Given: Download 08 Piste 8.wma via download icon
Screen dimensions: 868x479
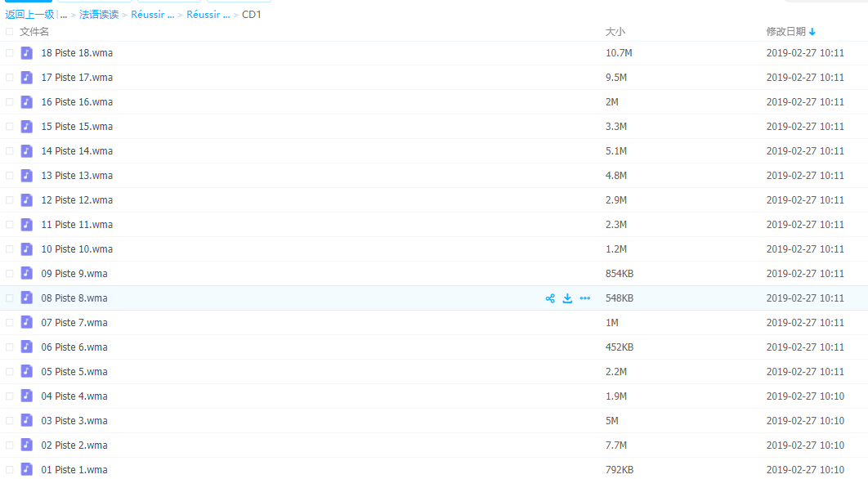Looking at the screenshot, I should tap(567, 298).
